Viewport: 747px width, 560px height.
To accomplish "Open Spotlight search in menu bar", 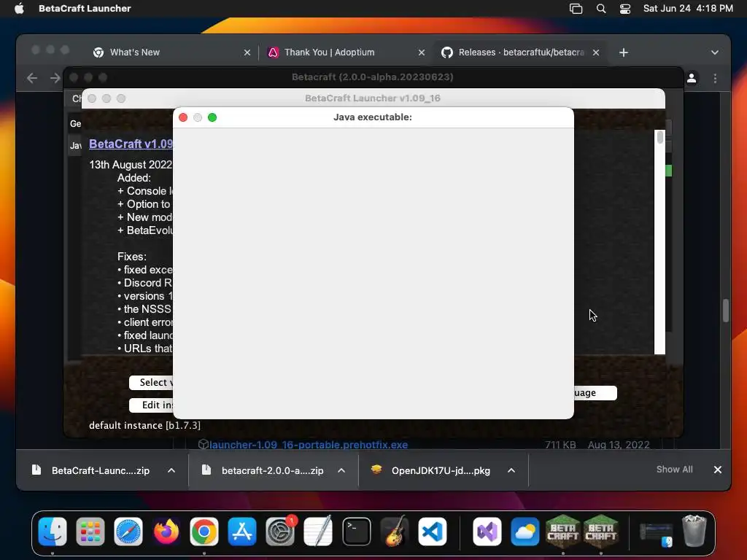I will (x=601, y=8).
